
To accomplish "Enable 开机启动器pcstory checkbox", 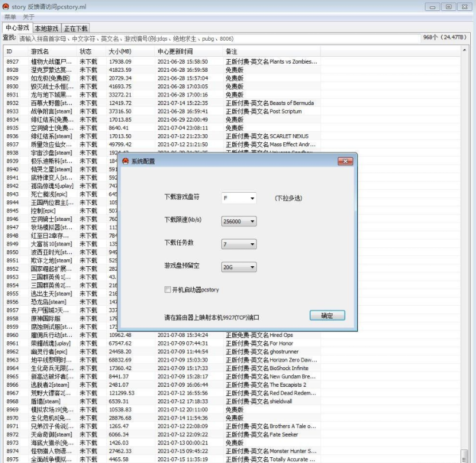I will tap(168, 290).
